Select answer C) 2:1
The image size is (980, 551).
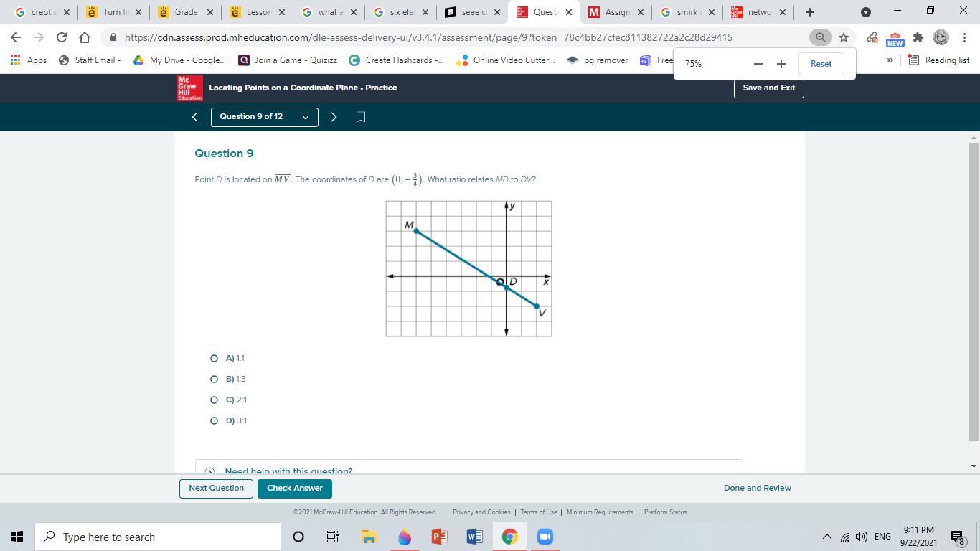point(214,400)
